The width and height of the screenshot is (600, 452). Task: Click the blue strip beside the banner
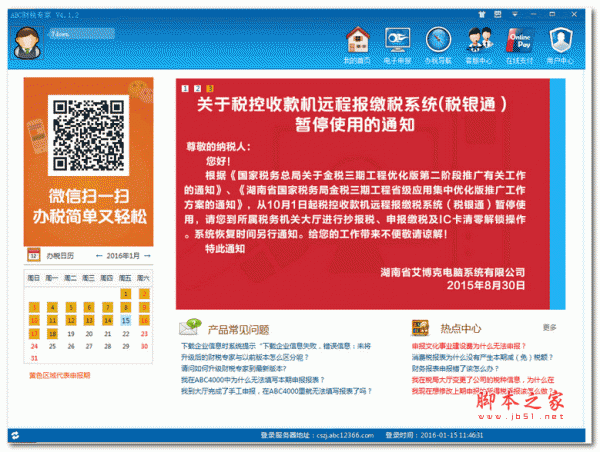(558, 194)
